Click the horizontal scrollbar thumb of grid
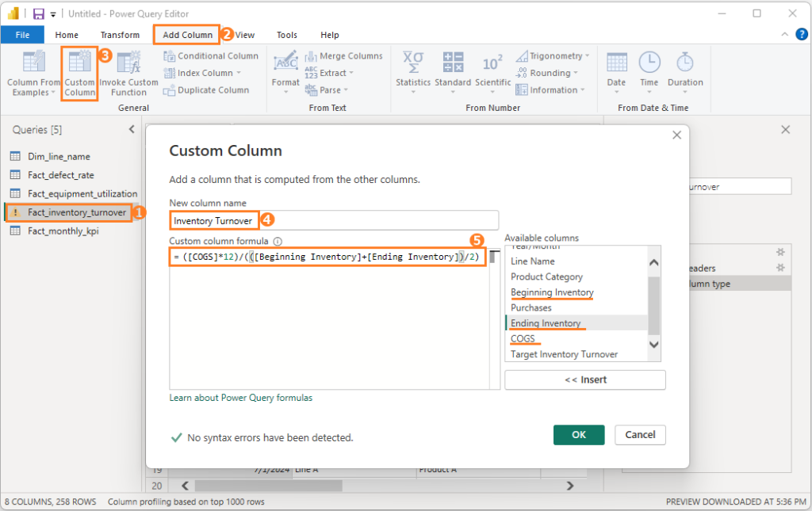Image resolution: width=812 pixels, height=511 pixels. (x=268, y=486)
